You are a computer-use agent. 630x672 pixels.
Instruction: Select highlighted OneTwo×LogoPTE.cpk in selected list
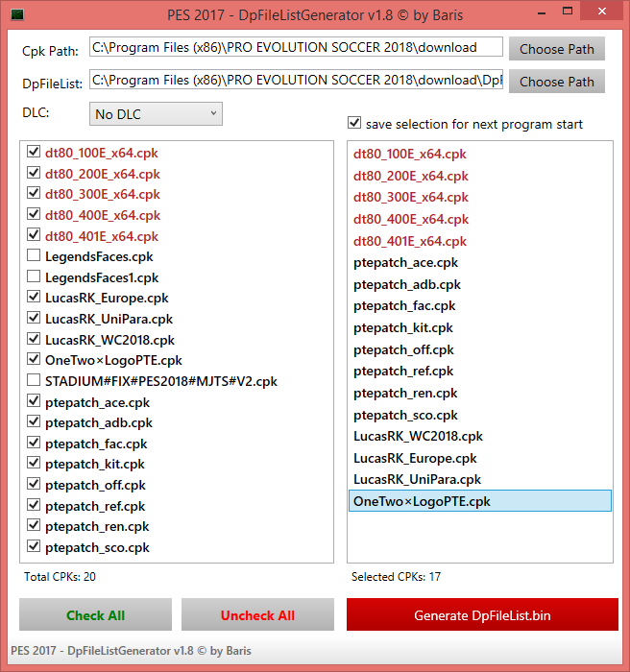click(x=480, y=500)
